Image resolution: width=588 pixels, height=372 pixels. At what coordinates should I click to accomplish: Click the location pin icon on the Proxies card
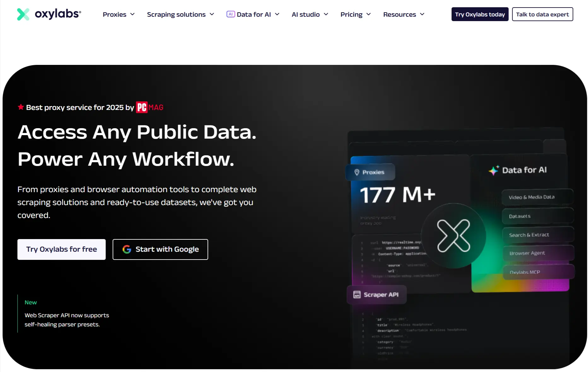point(357,172)
